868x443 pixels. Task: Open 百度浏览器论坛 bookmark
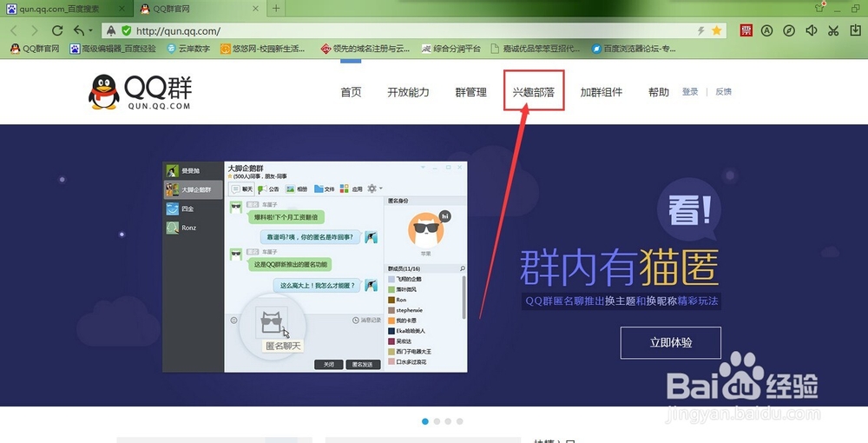[x=634, y=49]
